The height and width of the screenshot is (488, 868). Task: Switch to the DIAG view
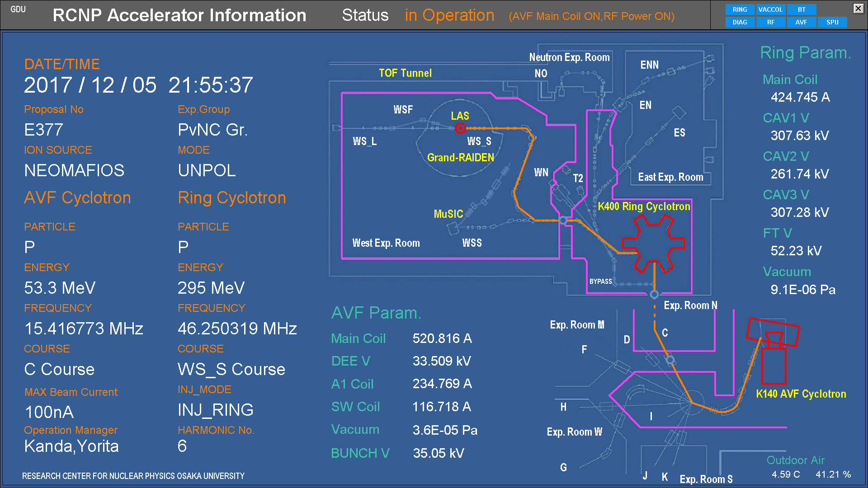(740, 22)
